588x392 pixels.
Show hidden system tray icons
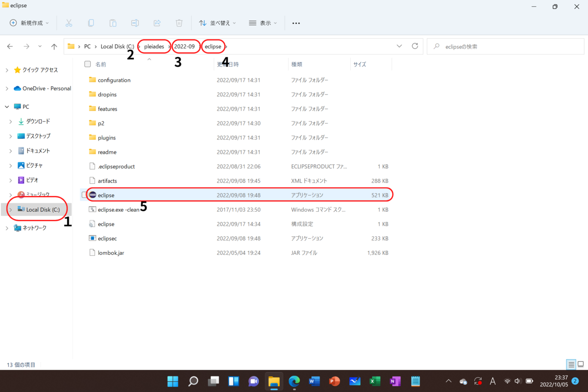(x=448, y=381)
